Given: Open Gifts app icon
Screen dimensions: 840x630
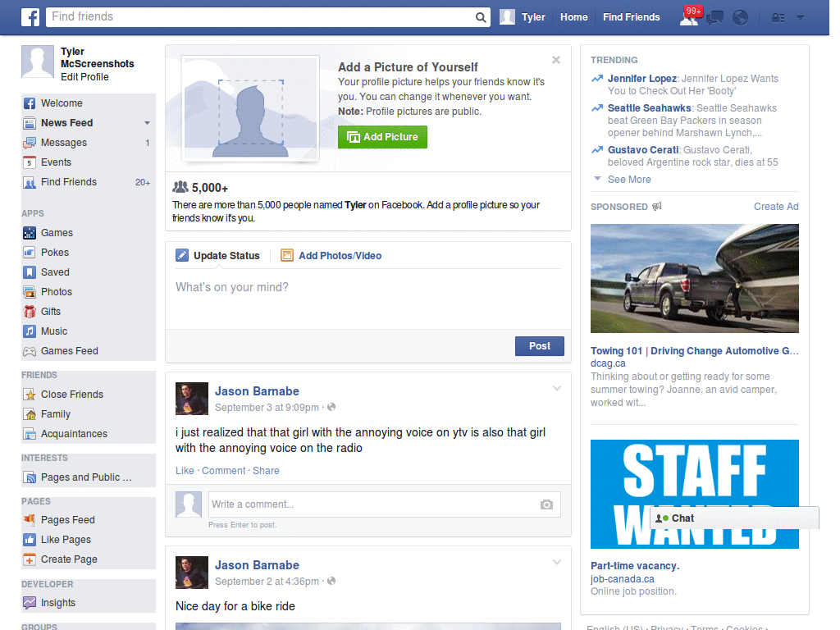Looking at the screenshot, I should click(30, 312).
